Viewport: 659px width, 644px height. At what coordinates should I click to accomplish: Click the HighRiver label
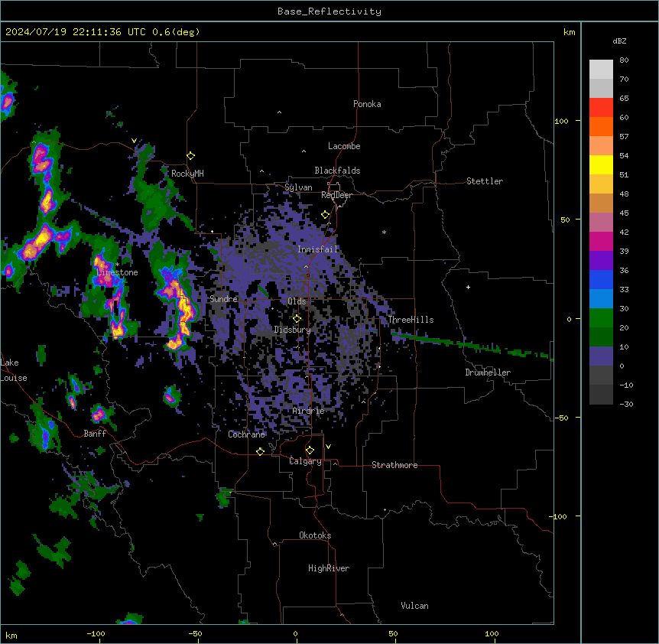[329, 568]
